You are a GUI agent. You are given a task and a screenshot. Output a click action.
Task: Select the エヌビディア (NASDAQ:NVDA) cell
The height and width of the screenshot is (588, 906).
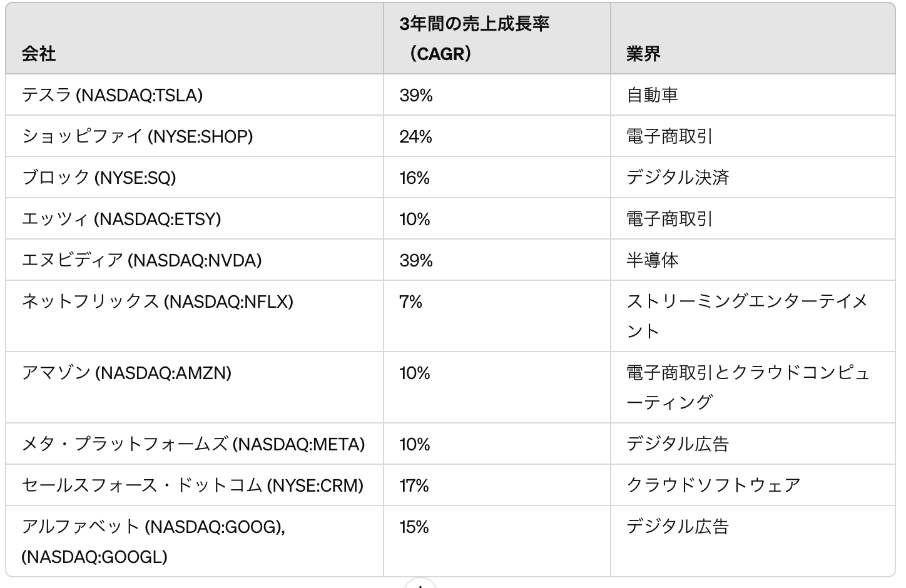pos(141,260)
